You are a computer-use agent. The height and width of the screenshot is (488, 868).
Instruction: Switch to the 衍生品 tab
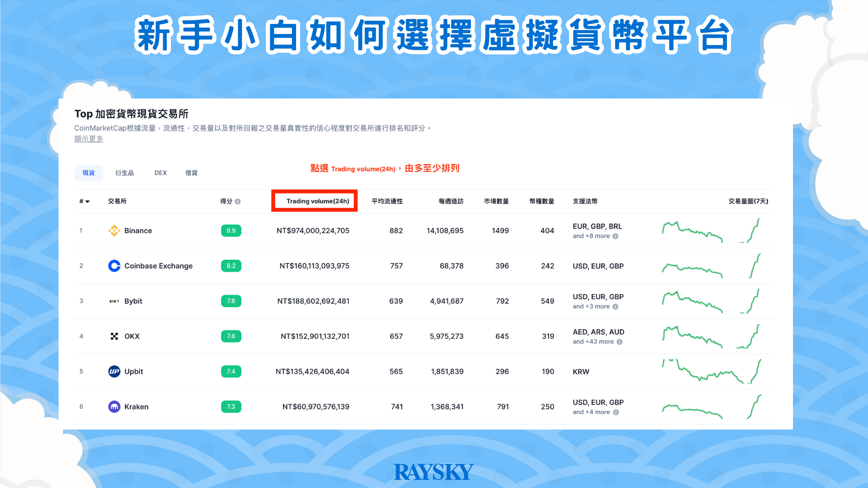124,173
